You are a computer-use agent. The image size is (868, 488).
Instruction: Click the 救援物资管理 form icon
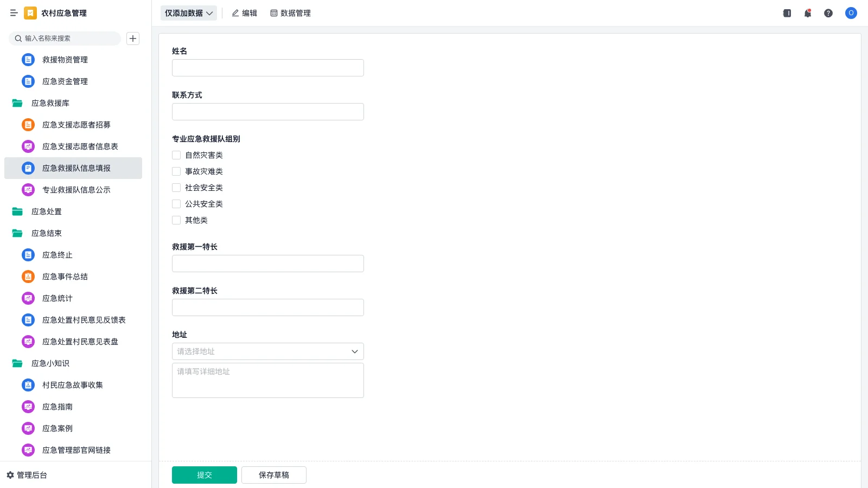point(28,60)
